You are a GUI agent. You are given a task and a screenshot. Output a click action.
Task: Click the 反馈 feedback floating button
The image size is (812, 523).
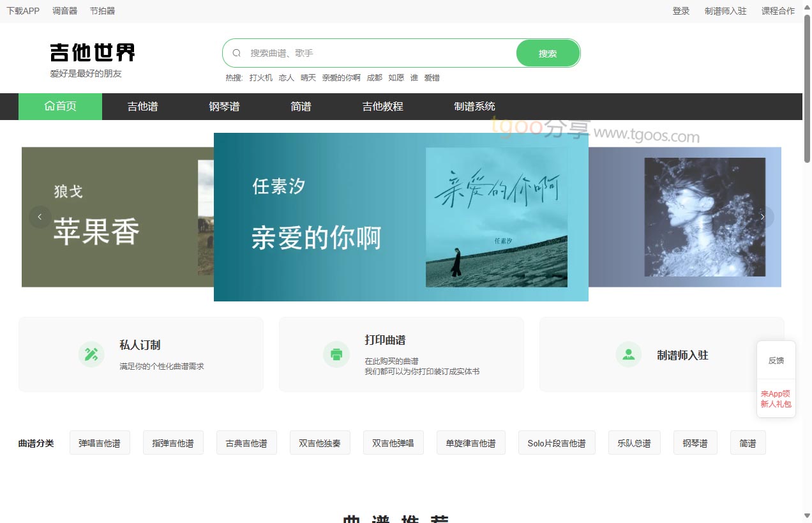pos(776,361)
